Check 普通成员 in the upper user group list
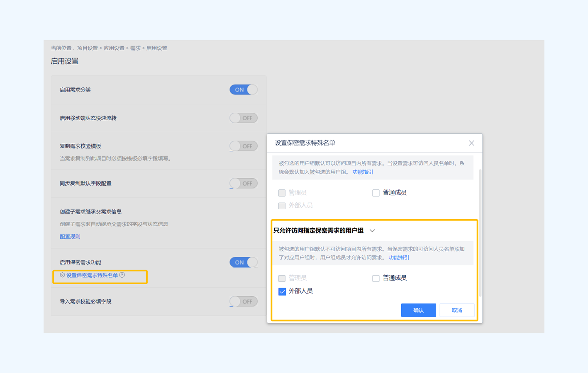This screenshot has height=373, width=588. click(x=376, y=193)
